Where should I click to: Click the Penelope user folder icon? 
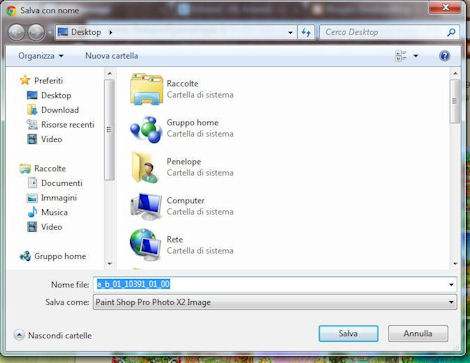[145, 168]
